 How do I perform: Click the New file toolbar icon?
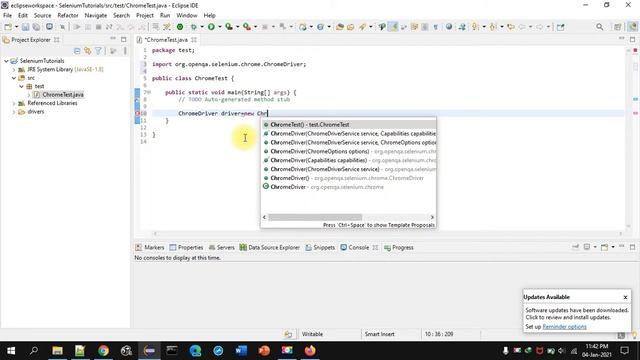tap(8, 27)
